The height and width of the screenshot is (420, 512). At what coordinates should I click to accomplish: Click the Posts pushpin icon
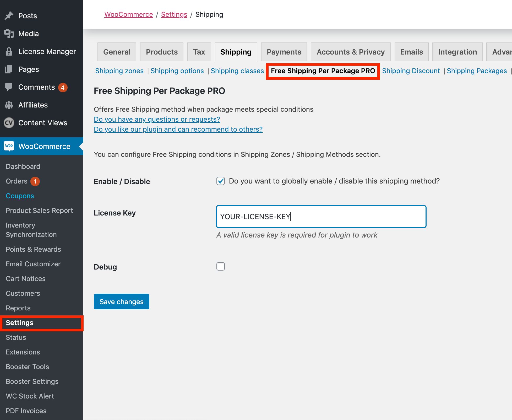[x=9, y=16]
